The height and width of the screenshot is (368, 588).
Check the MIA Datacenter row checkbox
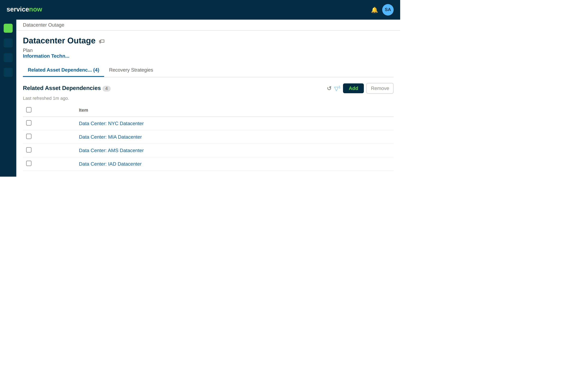(x=29, y=136)
